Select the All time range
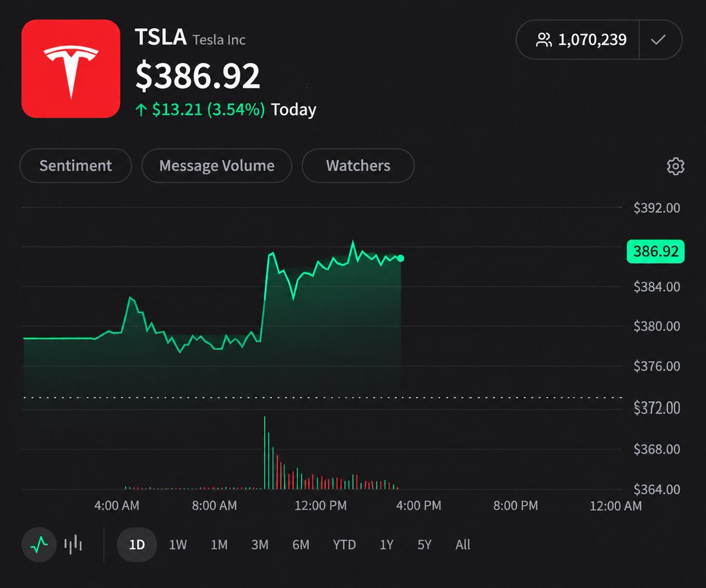The image size is (706, 588). pos(463,545)
